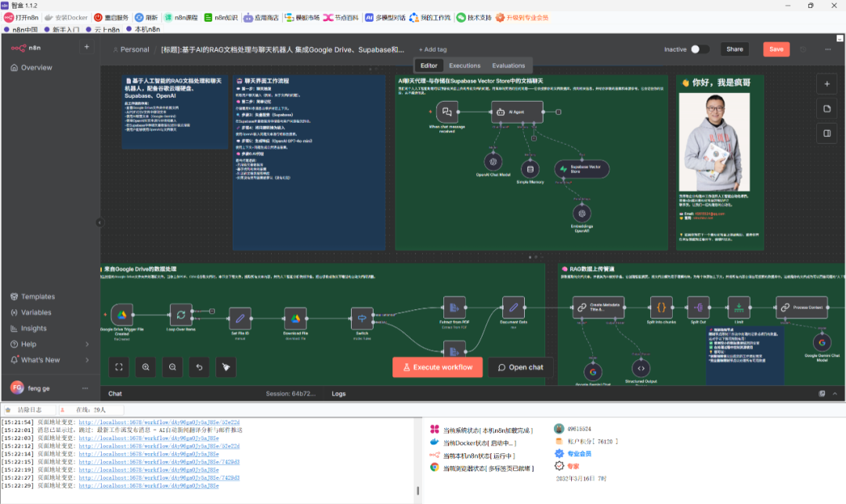Screen dimensions: 846x504
Task: Toggle the workflow Inactive switch
Action: pos(700,49)
